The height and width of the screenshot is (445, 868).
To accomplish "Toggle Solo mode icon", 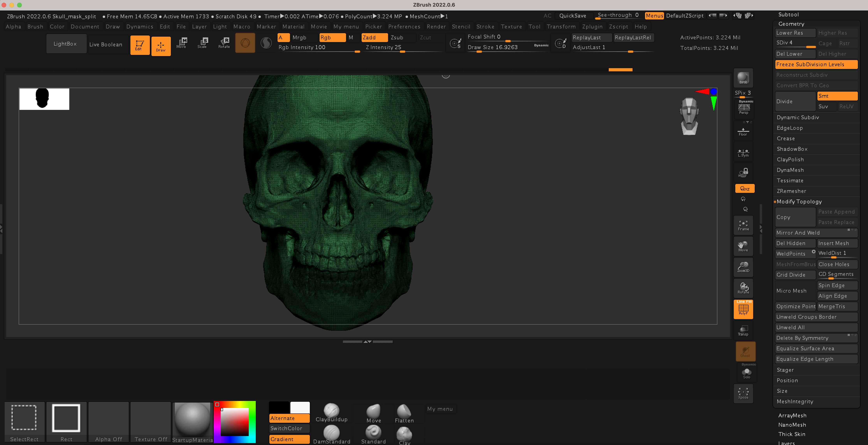I will (x=746, y=373).
